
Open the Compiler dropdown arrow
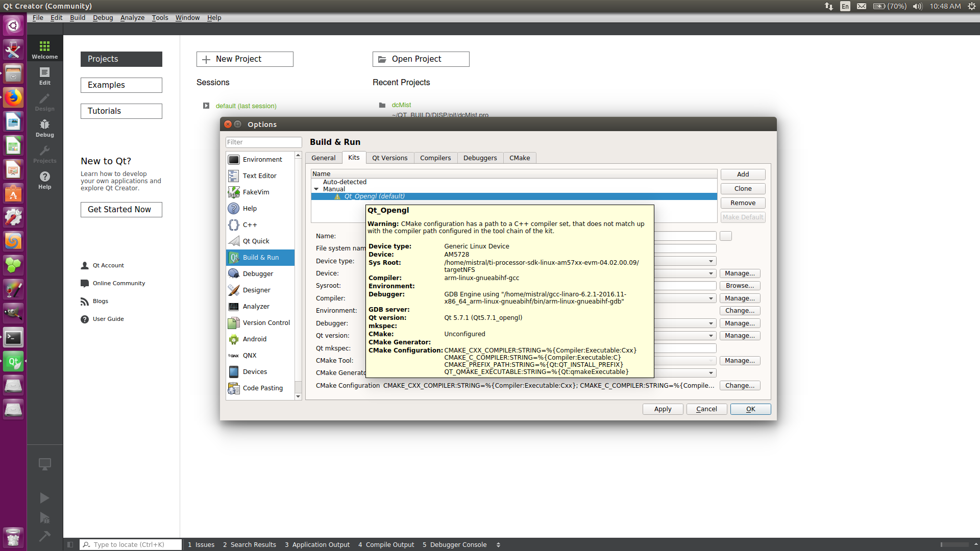coord(710,298)
